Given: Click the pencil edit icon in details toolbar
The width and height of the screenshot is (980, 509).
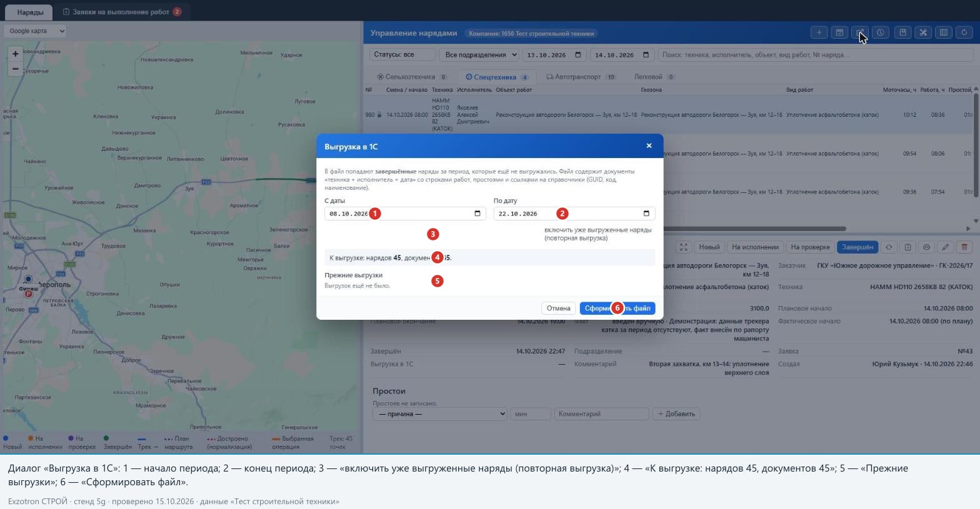Looking at the screenshot, I should [946, 247].
